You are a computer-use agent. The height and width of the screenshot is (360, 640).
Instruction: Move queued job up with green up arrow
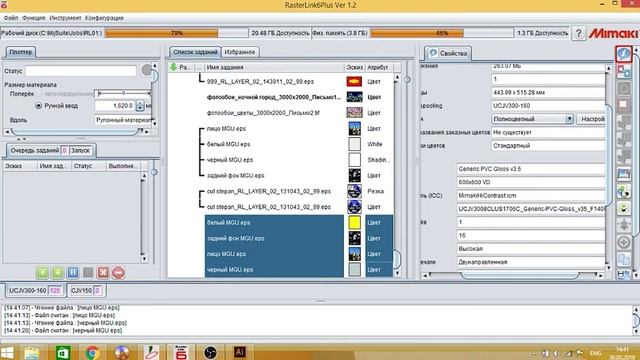tap(42, 272)
